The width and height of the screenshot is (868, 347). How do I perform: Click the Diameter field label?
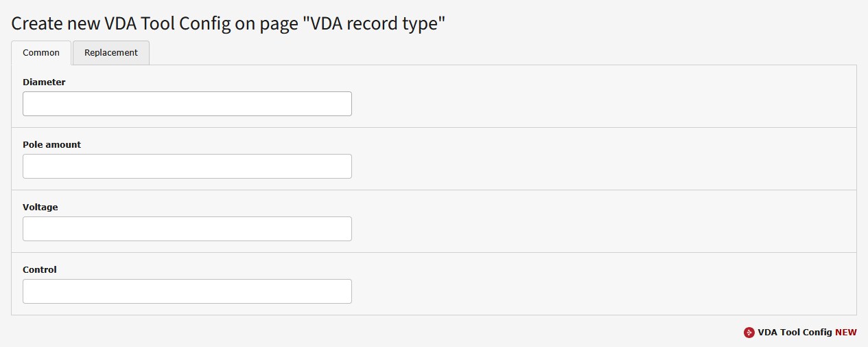pos(44,82)
